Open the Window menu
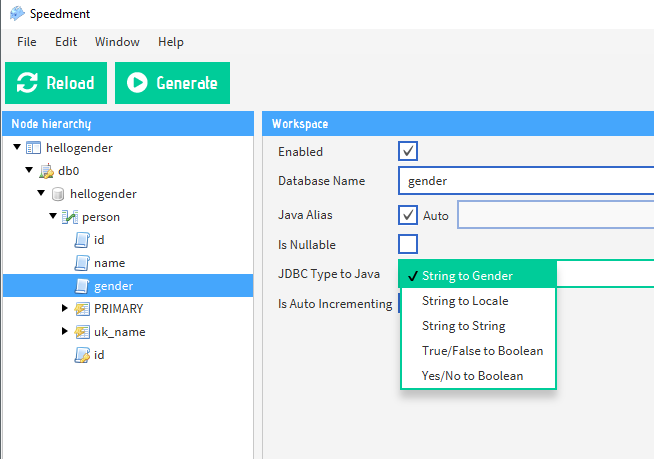This screenshot has width=654, height=459. click(117, 42)
